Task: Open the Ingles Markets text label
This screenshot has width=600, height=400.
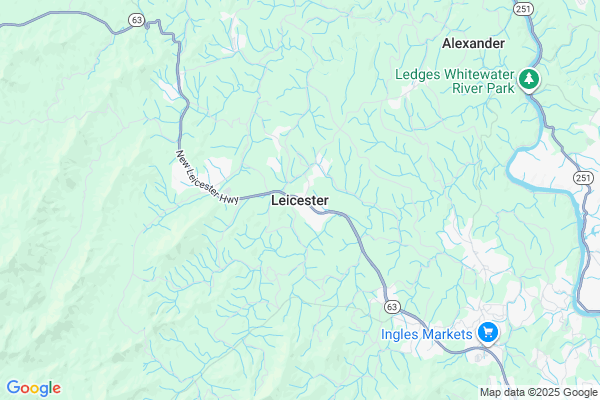Action: pyautogui.click(x=427, y=334)
